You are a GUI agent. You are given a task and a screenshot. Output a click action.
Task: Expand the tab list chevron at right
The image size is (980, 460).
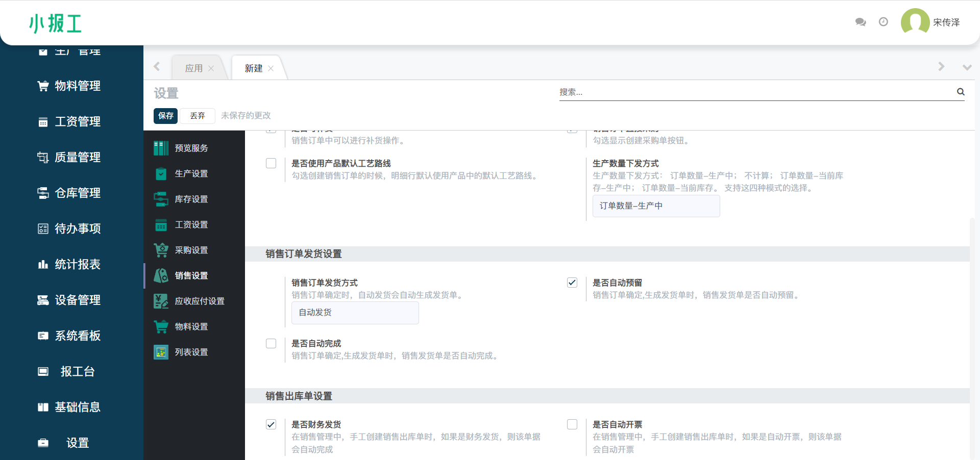[967, 67]
